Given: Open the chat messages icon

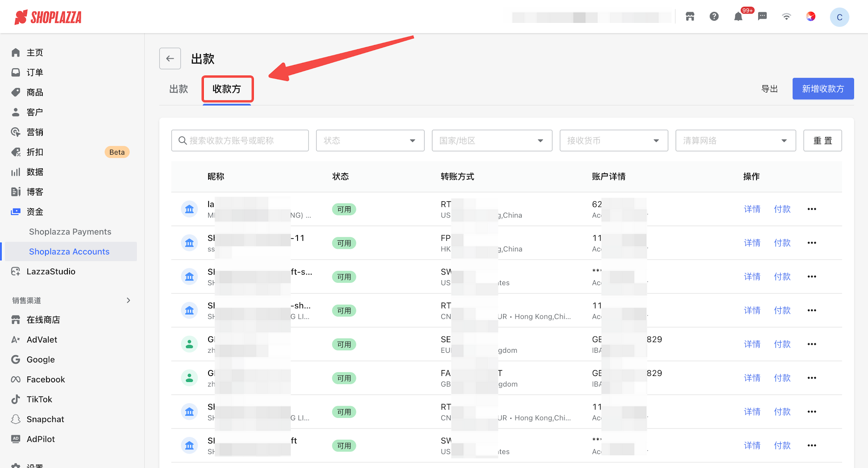Looking at the screenshot, I should (x=762, y=17).
